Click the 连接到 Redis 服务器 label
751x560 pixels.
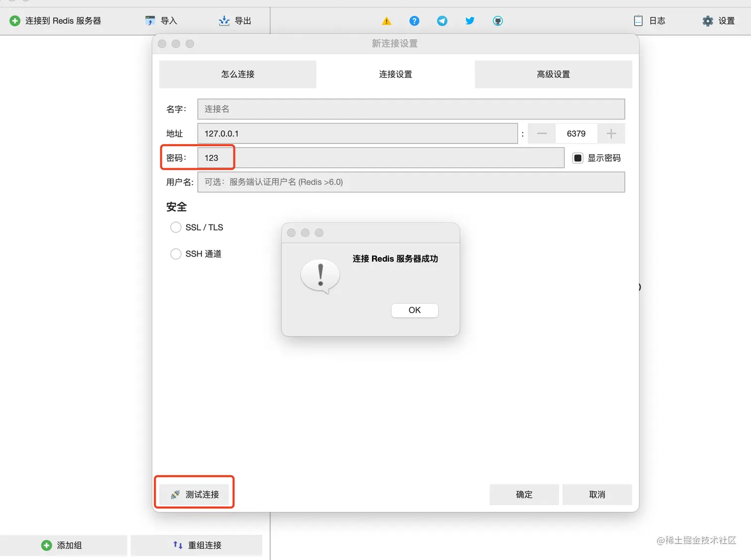63,21
